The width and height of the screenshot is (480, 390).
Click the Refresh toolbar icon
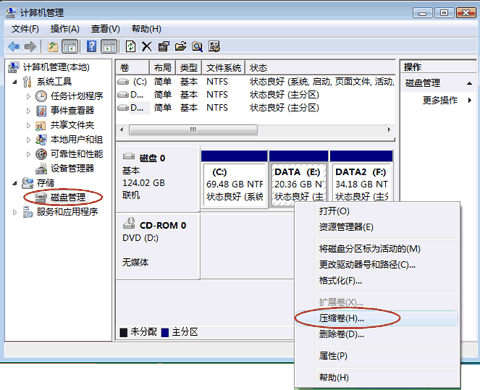[x=131, y=46]
